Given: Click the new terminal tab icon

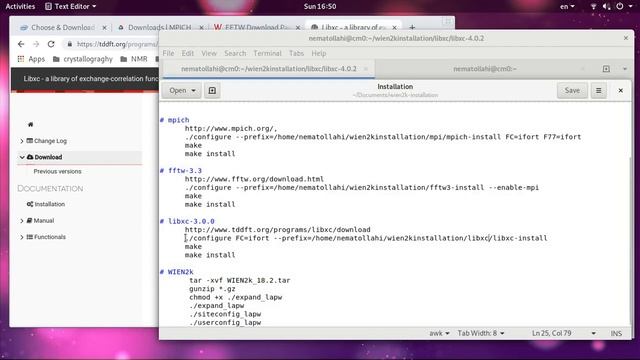Looking at the screenshot, I should coord(606,69).
